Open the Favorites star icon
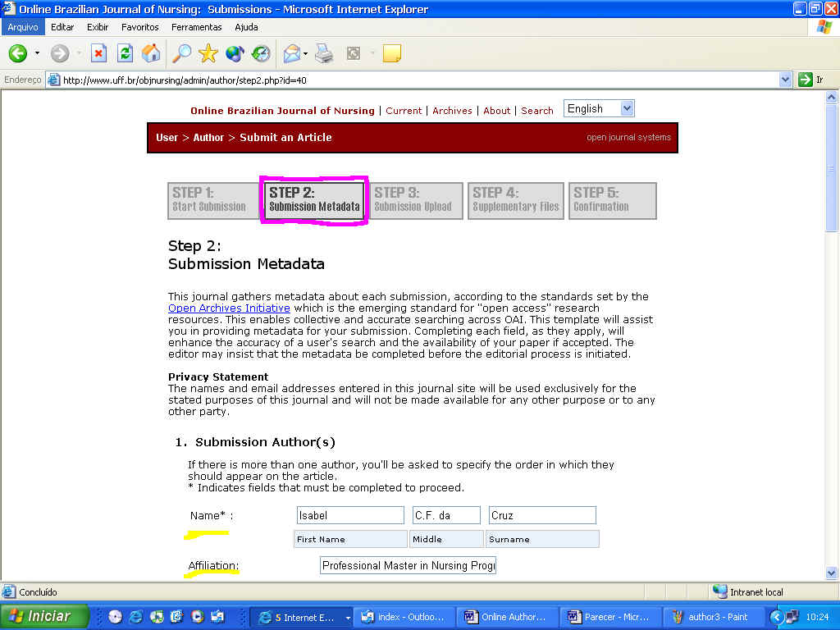 click(208, 54)
